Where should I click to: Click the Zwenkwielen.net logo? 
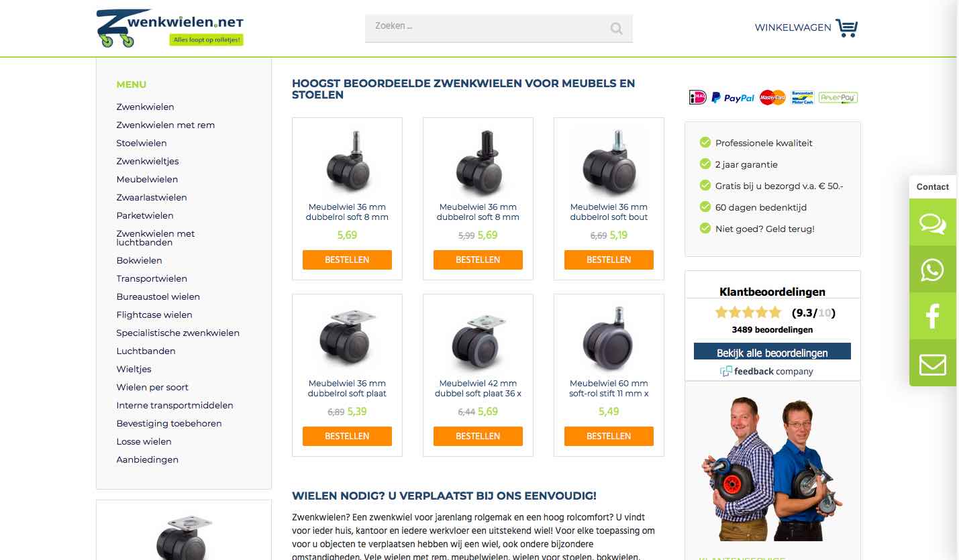pos(170,28)
